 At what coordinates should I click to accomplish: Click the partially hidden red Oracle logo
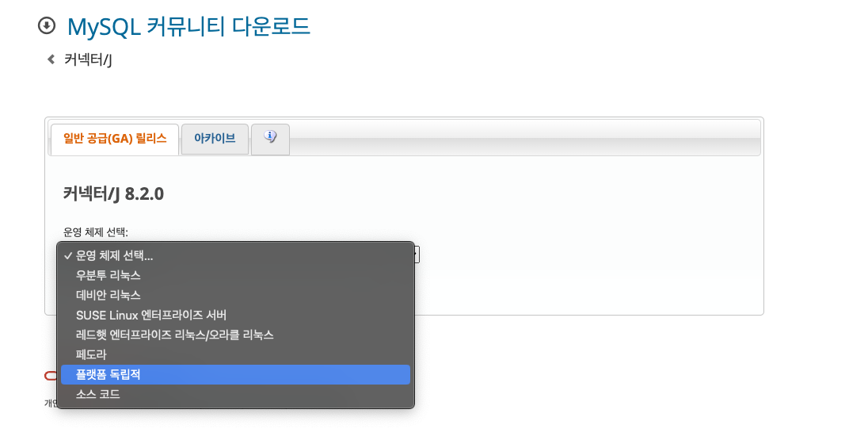pos(51,376)
